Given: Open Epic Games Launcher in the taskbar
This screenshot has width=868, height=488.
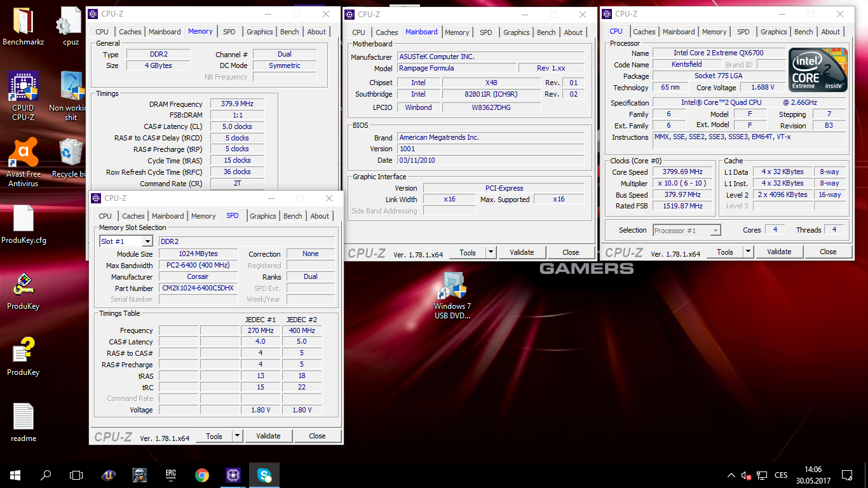Looking at the screenshot, I should click(x=170, y=475).
